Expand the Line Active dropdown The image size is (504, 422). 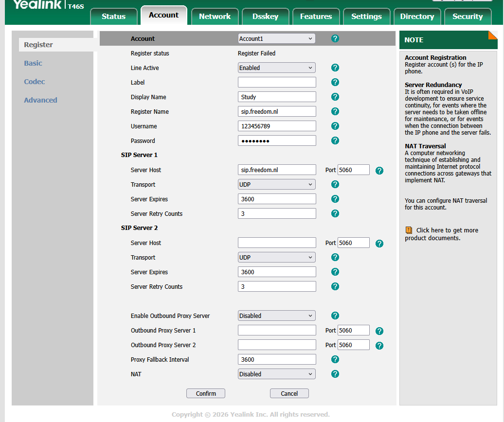point(276,68)
